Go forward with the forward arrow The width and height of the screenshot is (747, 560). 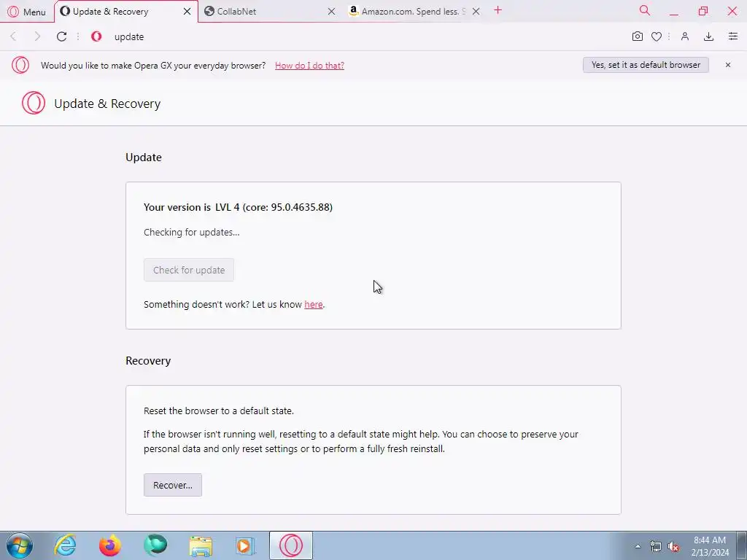click(x=37, y=36)
